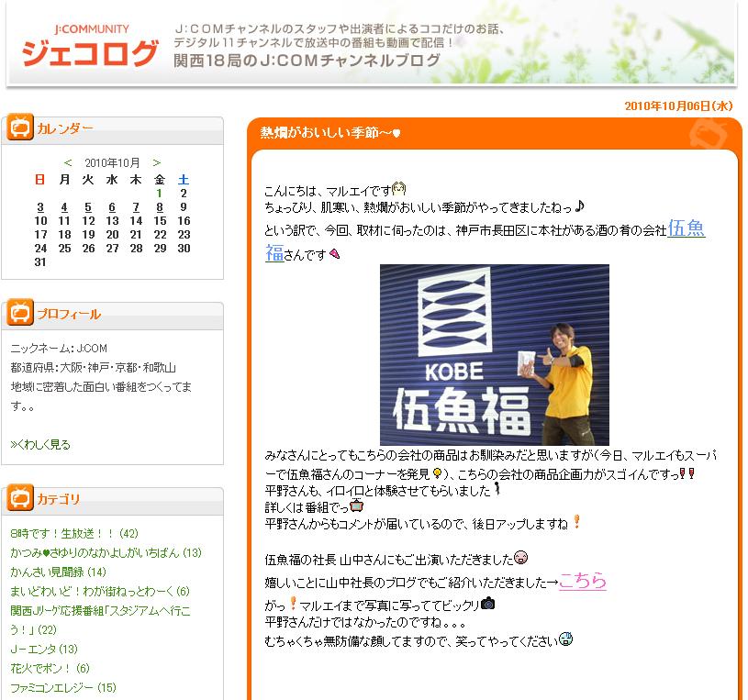The height and width of the screenshot is (700, 748).
Task: Open category かつみ♥さゆりのなかよしがいちばん (13)
Action: tap(106, 552)
